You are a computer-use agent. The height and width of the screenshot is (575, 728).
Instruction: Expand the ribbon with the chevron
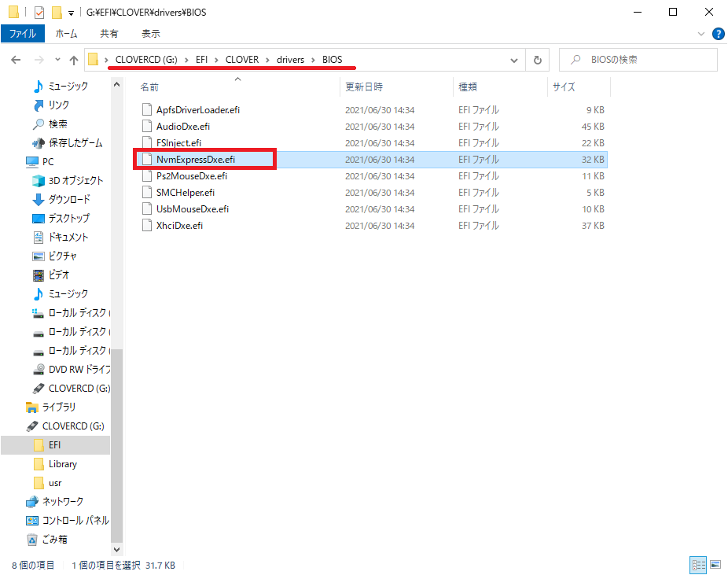pyautogui.click(x=701, y=34)
